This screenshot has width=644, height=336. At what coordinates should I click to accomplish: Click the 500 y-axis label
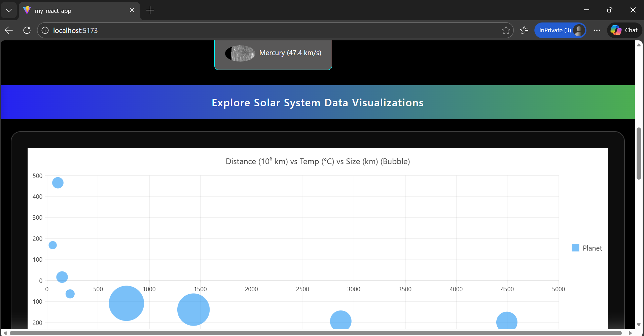(x=38, y=176)
